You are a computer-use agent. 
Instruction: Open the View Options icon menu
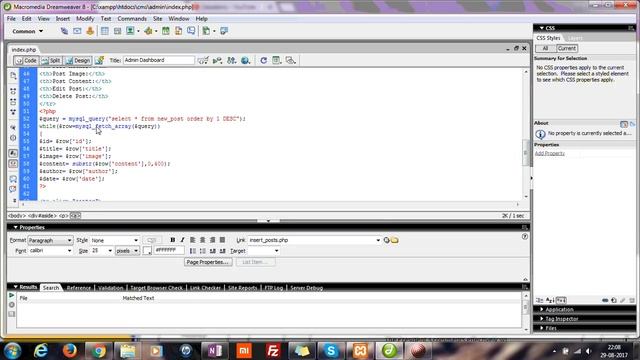pyautogui.click(x=277, y=60)
